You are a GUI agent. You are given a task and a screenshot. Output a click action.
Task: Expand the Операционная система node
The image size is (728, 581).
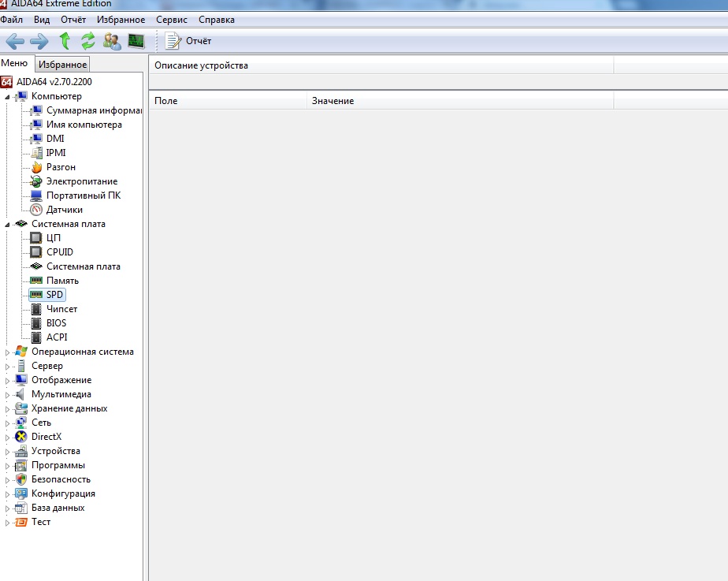pos(7,352)
